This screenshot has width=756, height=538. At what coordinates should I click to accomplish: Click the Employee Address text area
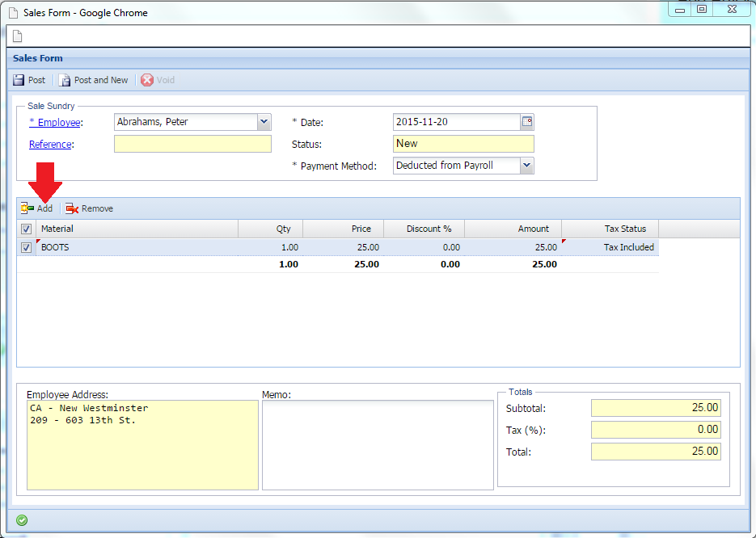pos(142,445)
